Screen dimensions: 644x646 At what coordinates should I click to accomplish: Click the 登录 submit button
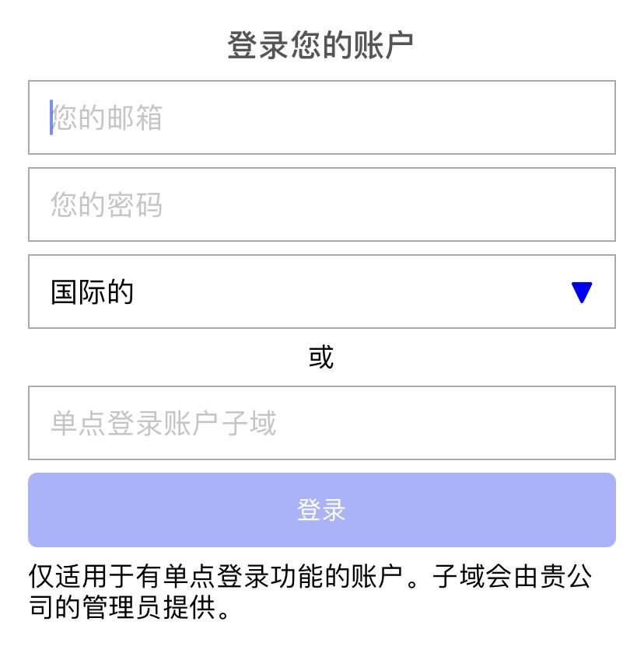click(321, 510)
